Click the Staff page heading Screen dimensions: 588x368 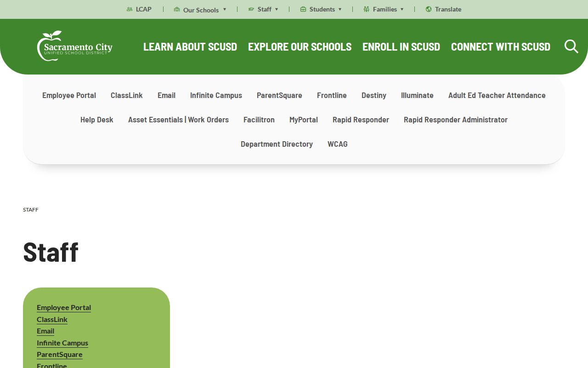pos(51,252)
